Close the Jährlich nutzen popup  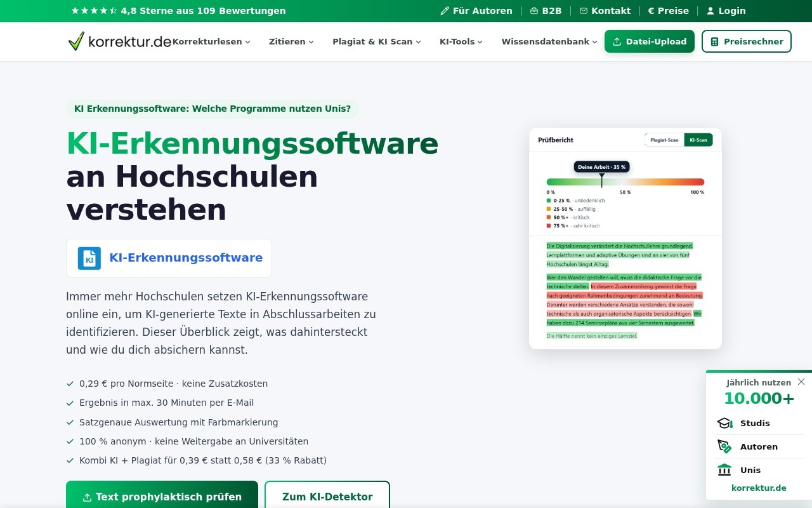pos(801,382)
